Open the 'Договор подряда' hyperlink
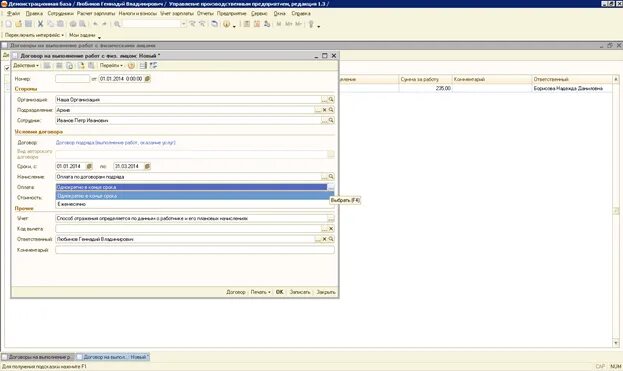This screenshot has height=371, width=623. pyautogui.click(x=116, y=142)
